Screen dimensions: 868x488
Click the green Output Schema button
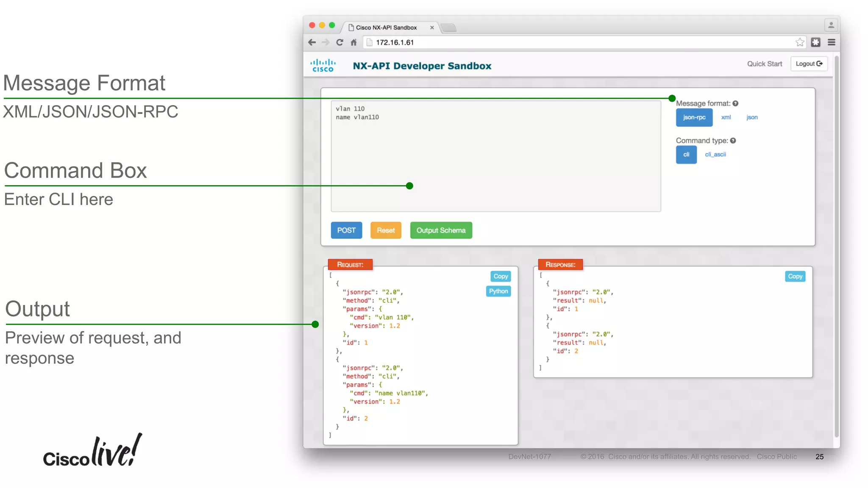[441, 230]
